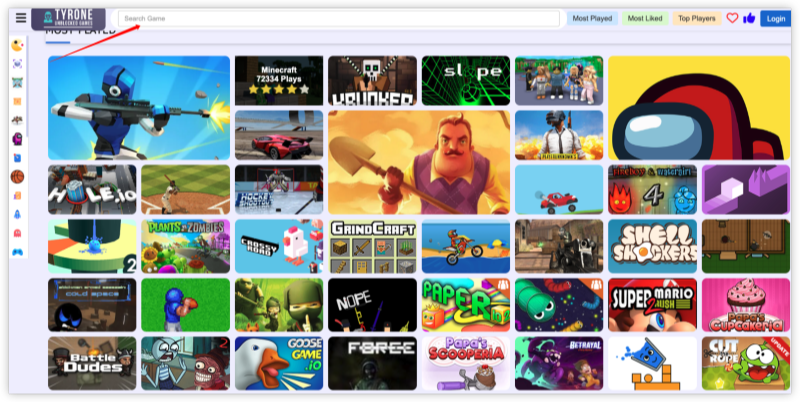The width and height of the screenshot is (800, 403).
Task: Click the blue thumbs-up icon
Action: click(749, 18)
